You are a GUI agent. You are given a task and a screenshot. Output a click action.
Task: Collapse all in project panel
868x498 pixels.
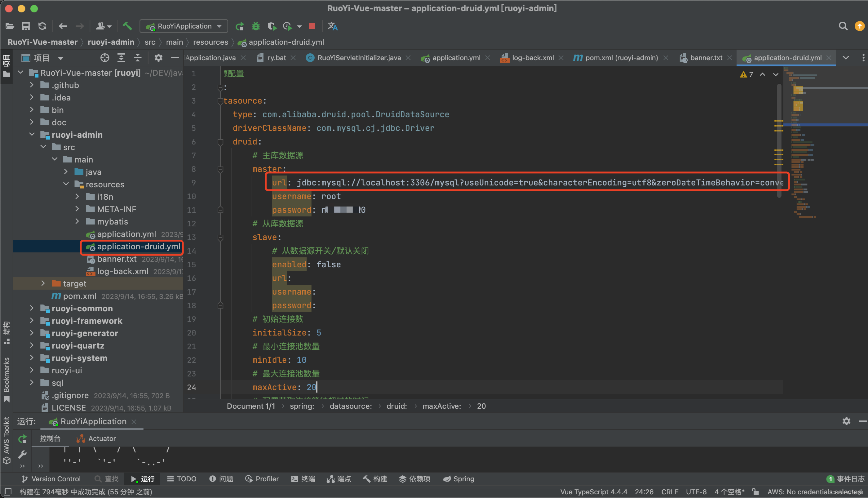(x=137, y=58)
